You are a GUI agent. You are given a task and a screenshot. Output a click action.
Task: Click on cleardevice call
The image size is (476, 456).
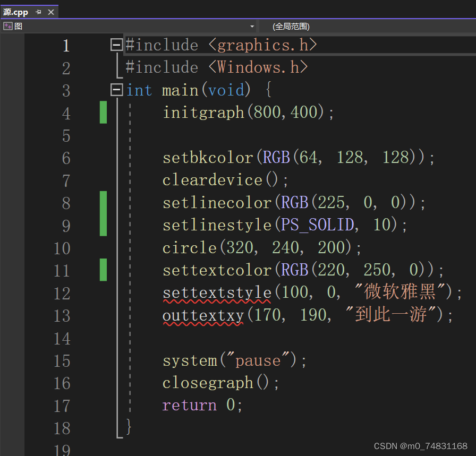tap(212, 180)
